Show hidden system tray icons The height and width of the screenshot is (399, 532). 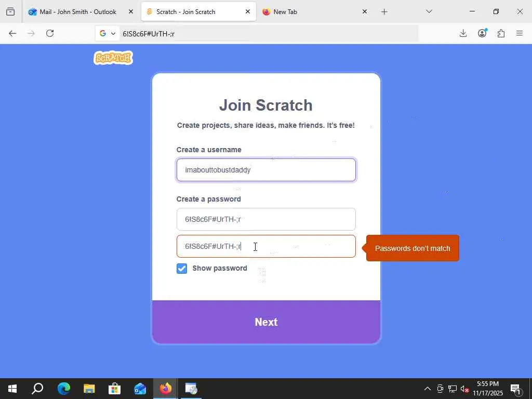428,389
